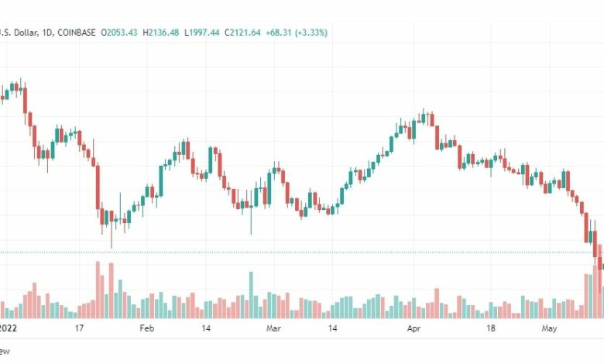
Task: Select the 18 date label on the time axis
Action: [x=490, y=328]
